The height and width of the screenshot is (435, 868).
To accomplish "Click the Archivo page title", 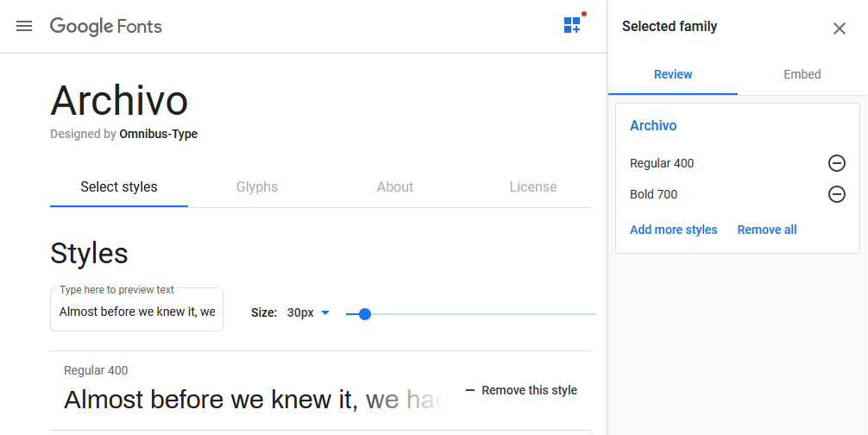I will point(119,101).
